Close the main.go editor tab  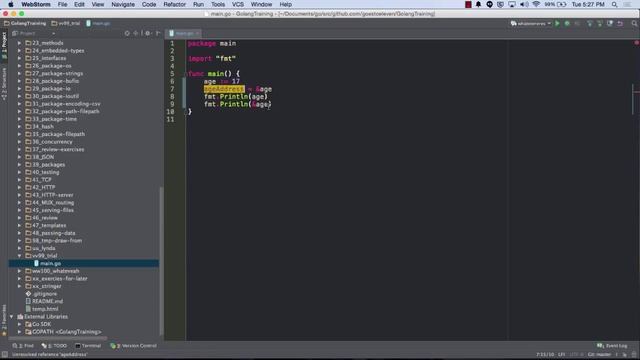pyautogui.click(x=198, y=33)
